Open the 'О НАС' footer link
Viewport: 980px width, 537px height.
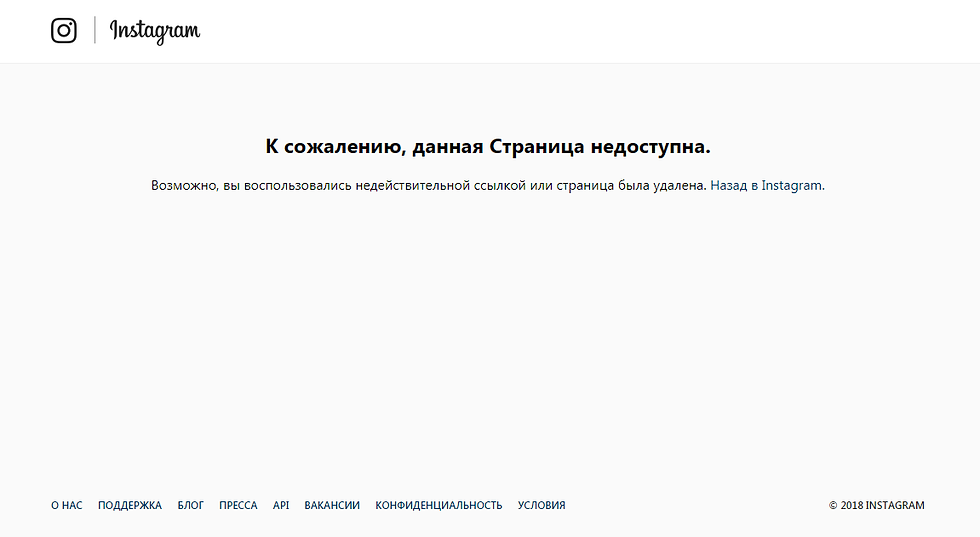67,505
